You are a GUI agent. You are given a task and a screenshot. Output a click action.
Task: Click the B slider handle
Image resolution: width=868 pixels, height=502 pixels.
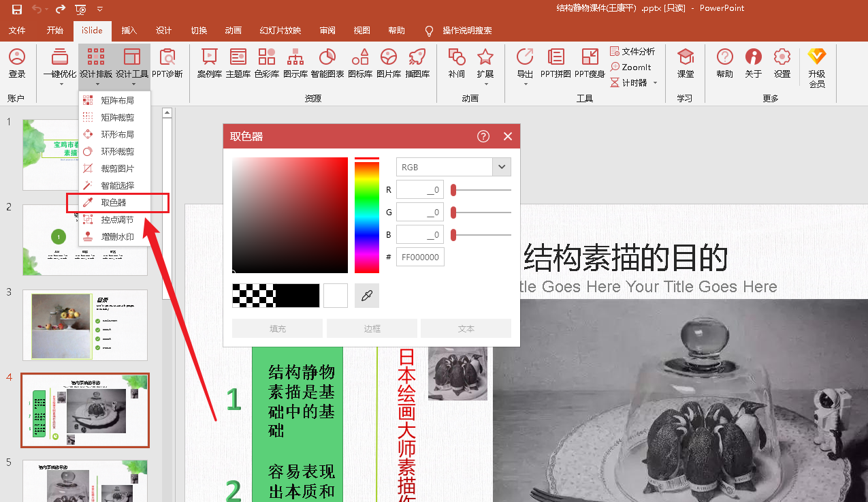[x=453, y=235]
